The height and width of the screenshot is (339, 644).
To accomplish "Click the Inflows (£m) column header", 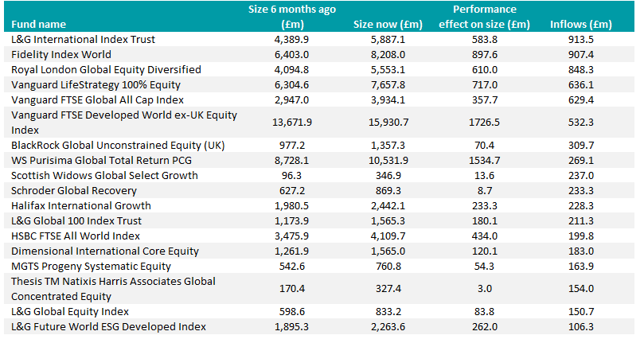I will coord(584,24).
